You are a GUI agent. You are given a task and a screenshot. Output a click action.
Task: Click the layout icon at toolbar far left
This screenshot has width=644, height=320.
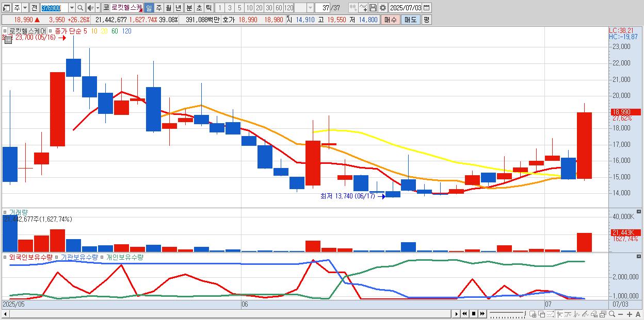6,8
